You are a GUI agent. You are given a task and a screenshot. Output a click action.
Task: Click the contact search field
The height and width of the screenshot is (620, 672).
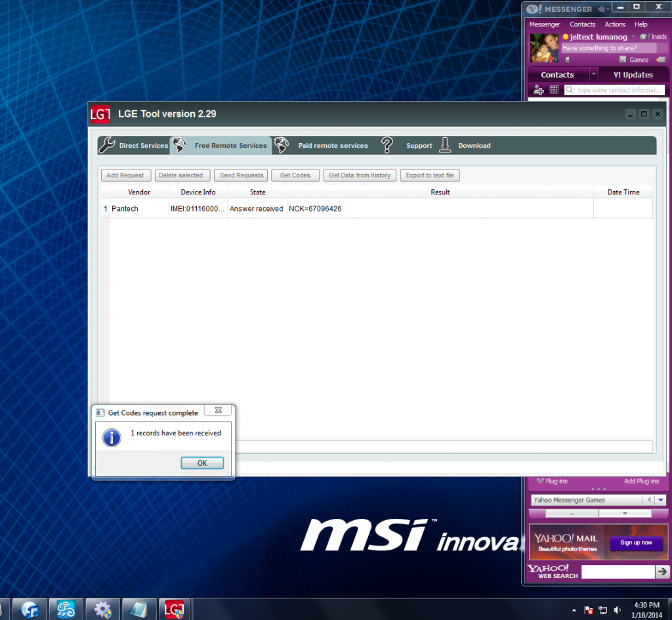pos(614,90)
